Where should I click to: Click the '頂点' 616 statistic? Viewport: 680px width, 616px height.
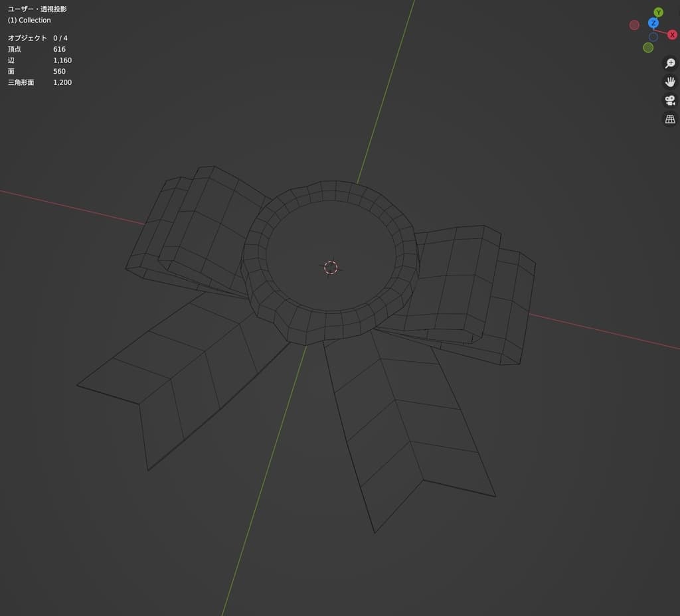37,49
